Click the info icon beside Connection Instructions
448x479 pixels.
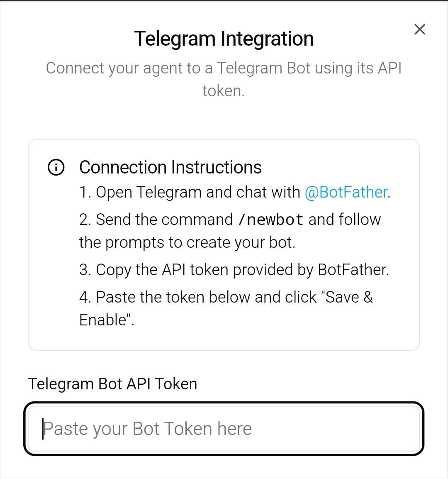(56, 168)
